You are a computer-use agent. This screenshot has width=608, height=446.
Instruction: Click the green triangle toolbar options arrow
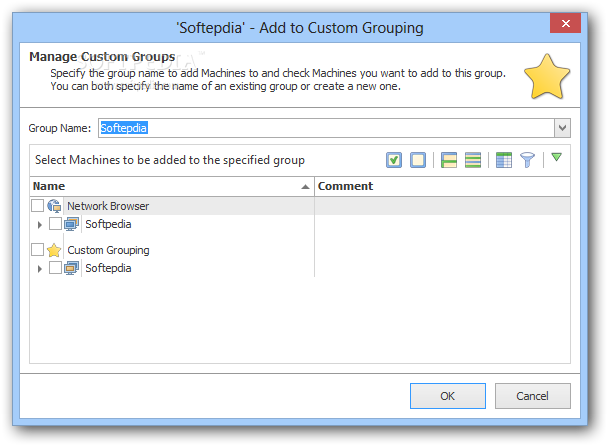[x=557, y=157]
